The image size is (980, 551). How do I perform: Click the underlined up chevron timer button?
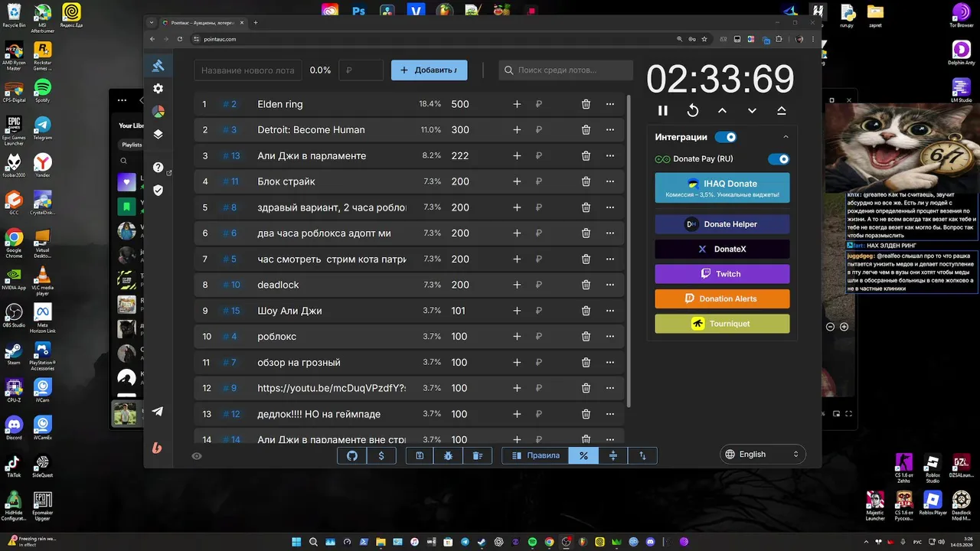tap(781, 111)
